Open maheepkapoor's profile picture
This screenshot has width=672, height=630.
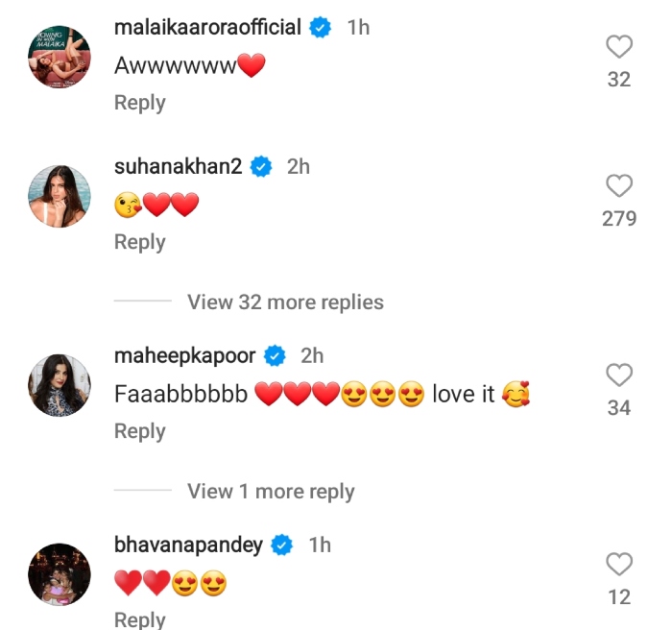[x=58, y=386]
